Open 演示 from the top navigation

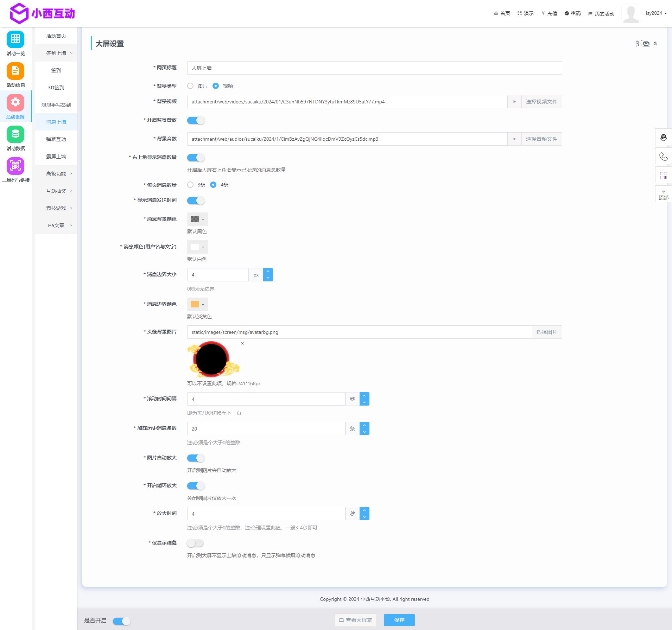(x=526, y=13)
